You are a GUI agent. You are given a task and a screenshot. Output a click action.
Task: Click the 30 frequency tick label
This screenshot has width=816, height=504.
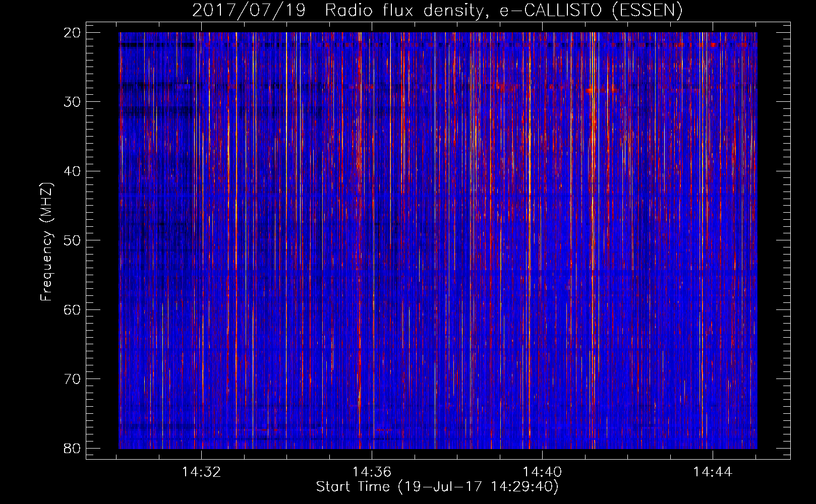73,102
